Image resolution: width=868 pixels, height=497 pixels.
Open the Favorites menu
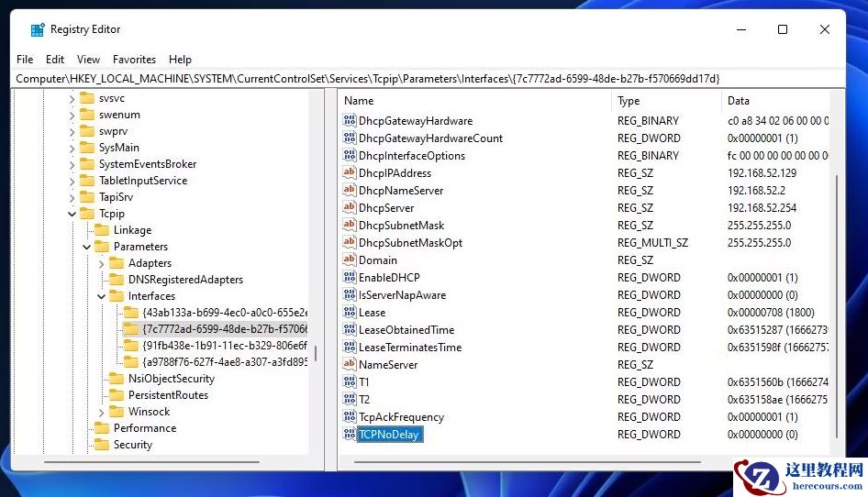point(135,60)
